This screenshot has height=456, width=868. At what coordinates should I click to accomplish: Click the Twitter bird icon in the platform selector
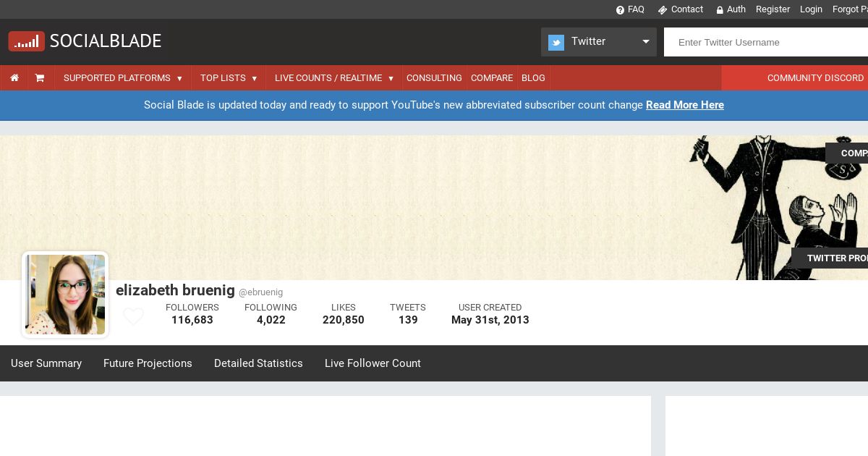556,43
